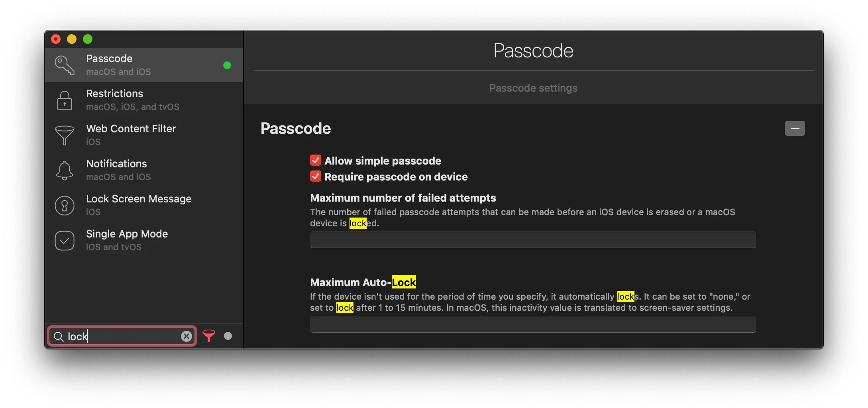Clear the search field text

pyautogui.click(x=186, y=336)
